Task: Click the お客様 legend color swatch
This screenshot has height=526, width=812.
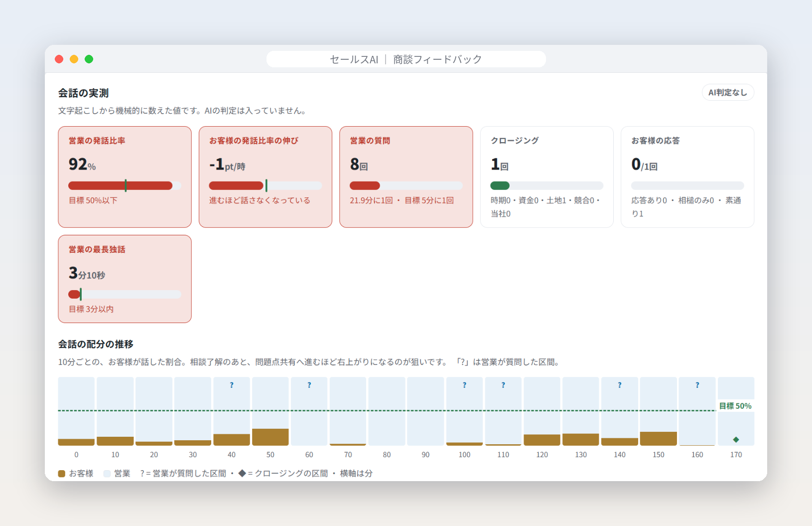Action: (x=62, y=474)
